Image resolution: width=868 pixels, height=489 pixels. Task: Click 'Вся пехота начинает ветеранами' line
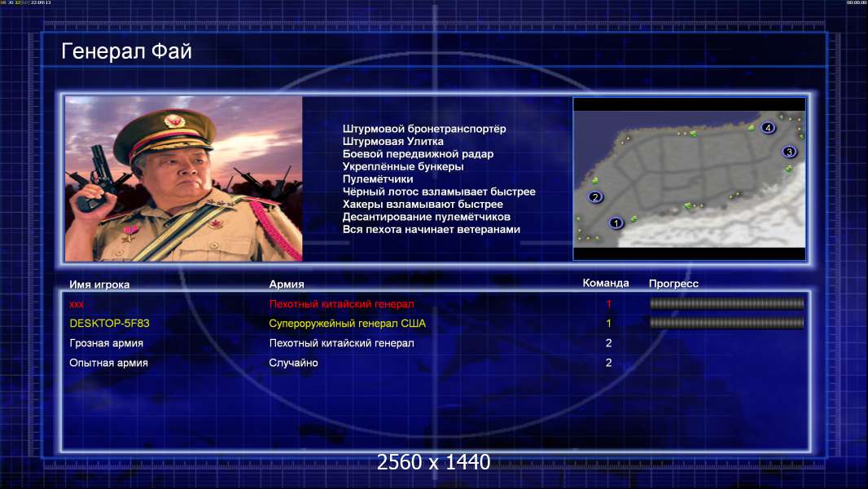[432, 229]
